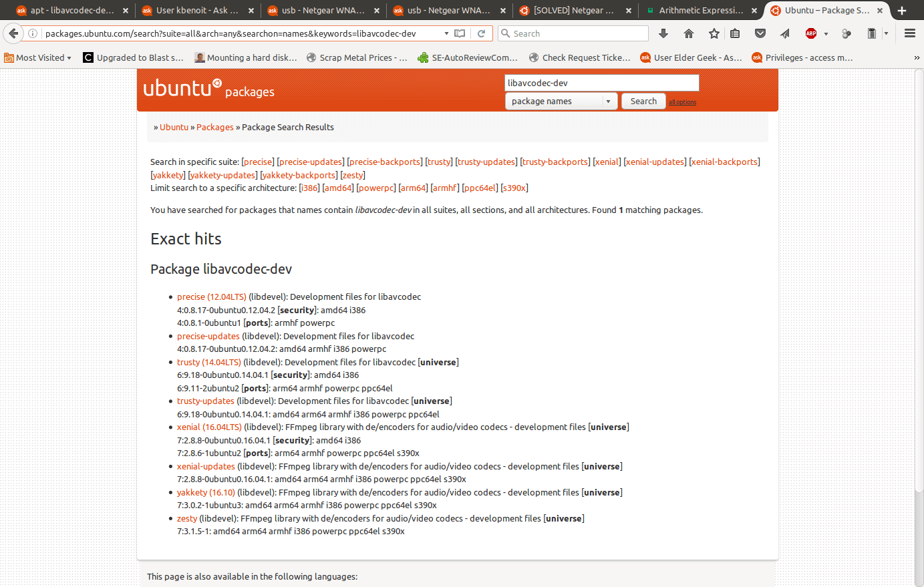Click the paper plane send icon
The width and height of the screenshot is (924, 587).
[x=785, y=33]
